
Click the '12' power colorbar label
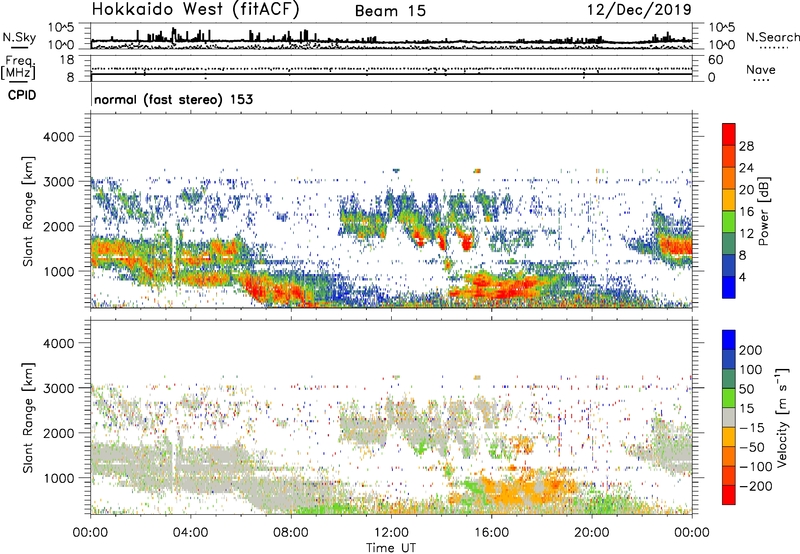pos(746,234)
